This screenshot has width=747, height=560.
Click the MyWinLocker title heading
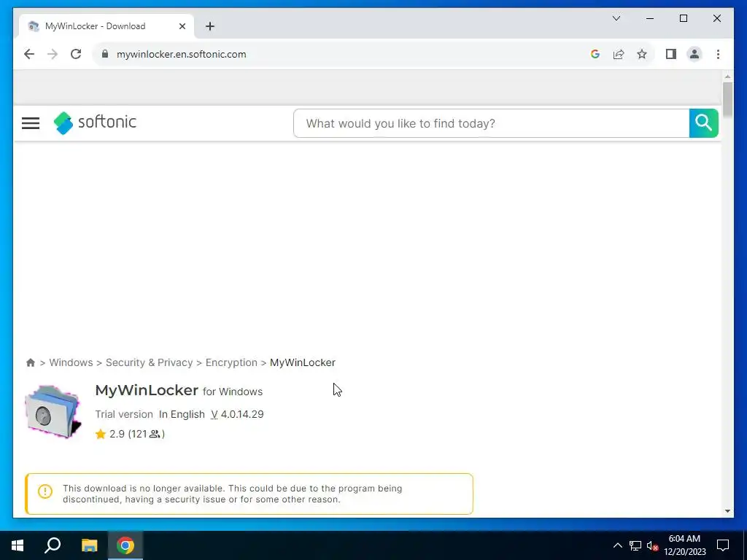[147, 391]
